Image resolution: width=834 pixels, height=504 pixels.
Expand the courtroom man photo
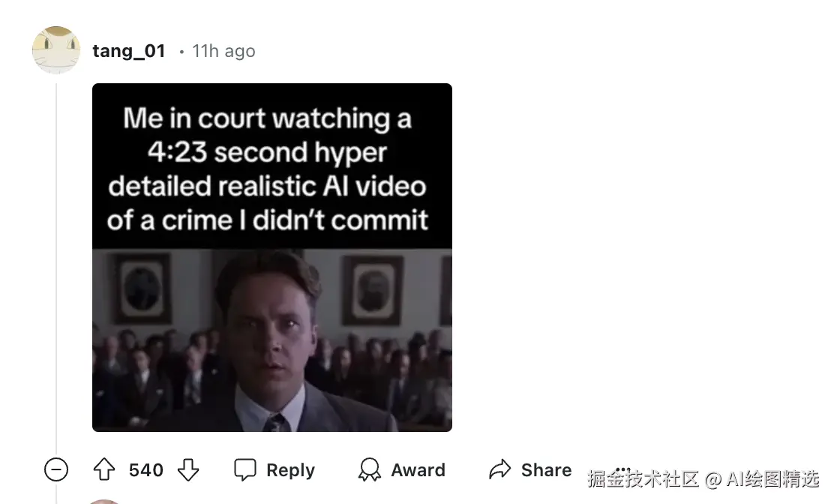(x=271, y=340)
